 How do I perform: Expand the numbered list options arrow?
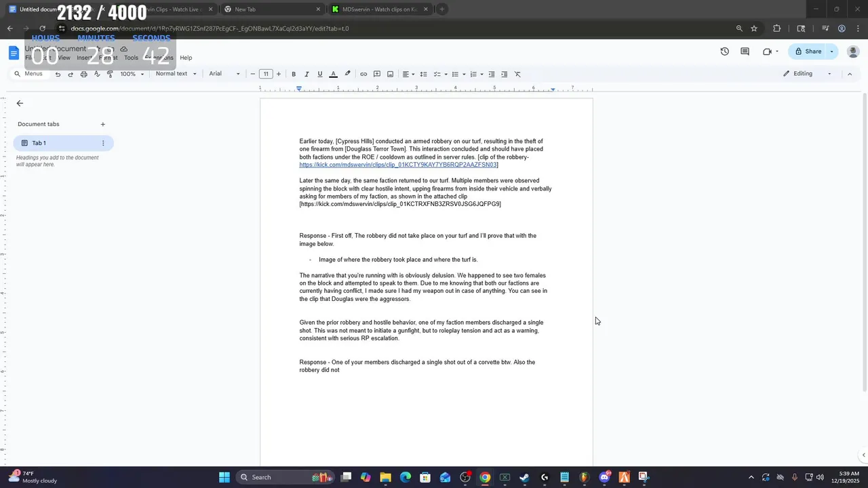pyautogui.click(x=481, y=74)
